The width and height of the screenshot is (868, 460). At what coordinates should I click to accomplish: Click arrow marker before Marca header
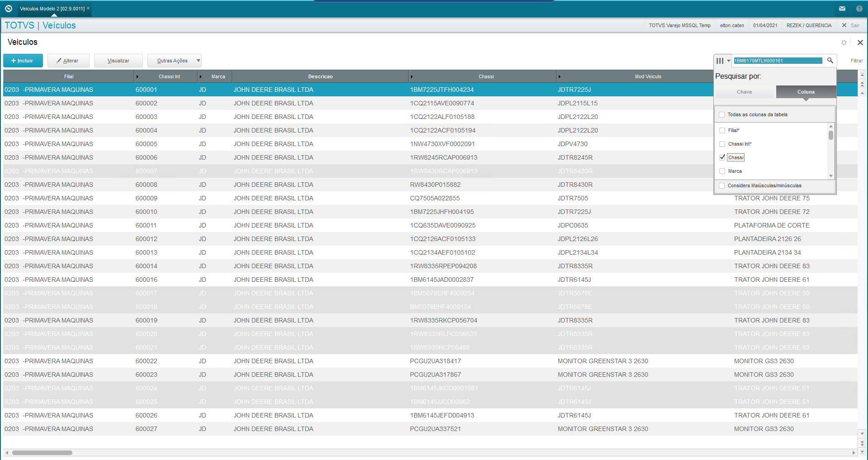201,77
